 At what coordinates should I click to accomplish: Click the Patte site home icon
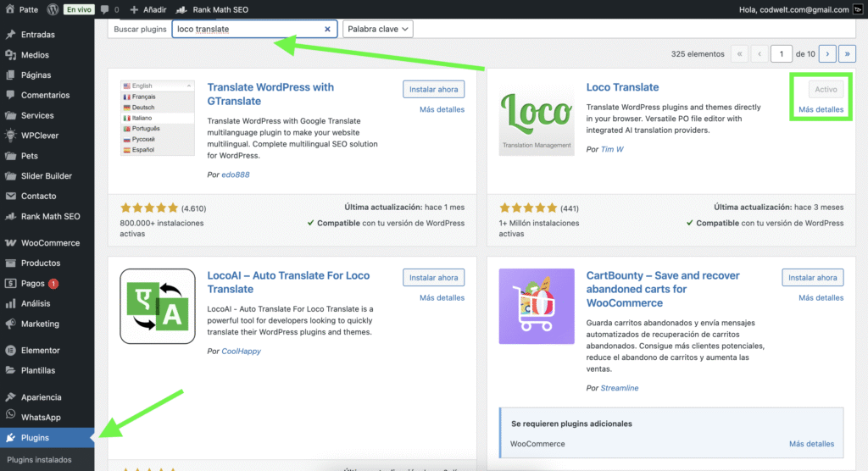point(10,10)
